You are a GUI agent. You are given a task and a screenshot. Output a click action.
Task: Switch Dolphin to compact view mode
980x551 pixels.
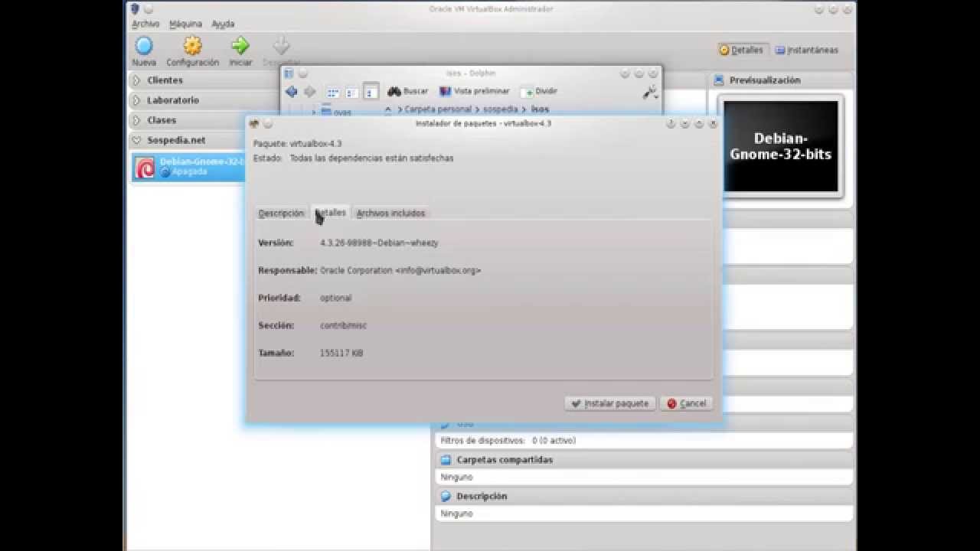(x=352, y=92)
